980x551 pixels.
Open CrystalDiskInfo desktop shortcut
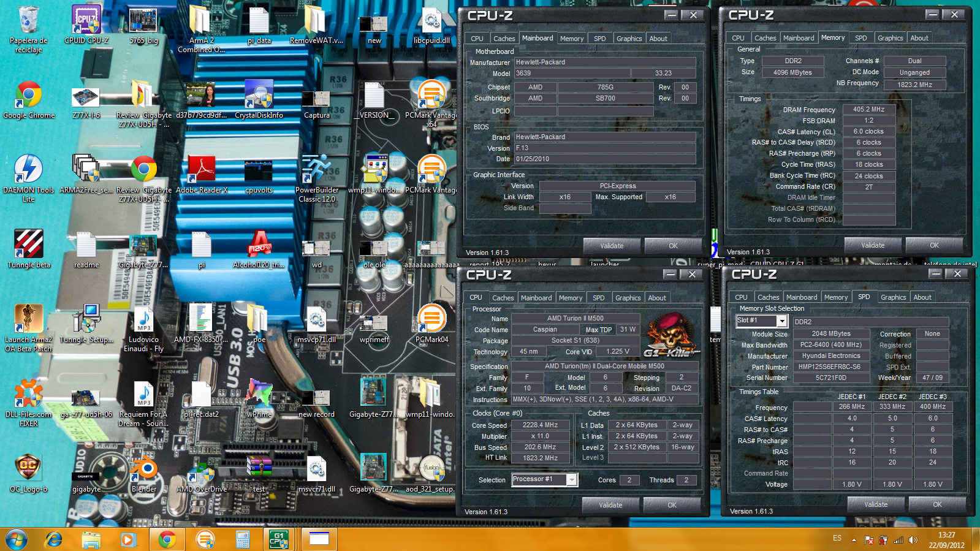click(259, 100)
